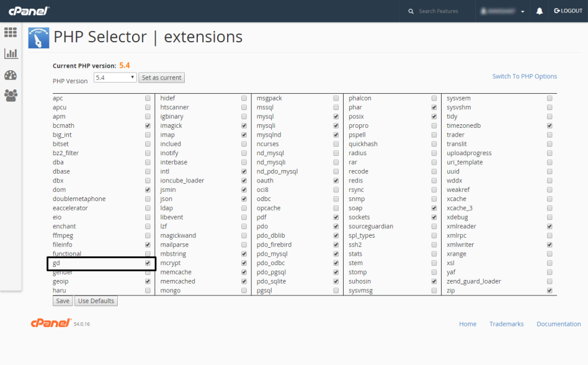Uncheck the xmlwriter extension checkbox
Image resolution: width=588 pixels, height=365 pixels.
(550, 245)
